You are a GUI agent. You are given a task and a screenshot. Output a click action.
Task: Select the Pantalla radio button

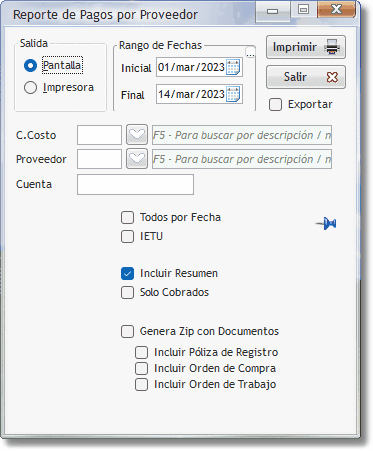[x=30, y=65]
